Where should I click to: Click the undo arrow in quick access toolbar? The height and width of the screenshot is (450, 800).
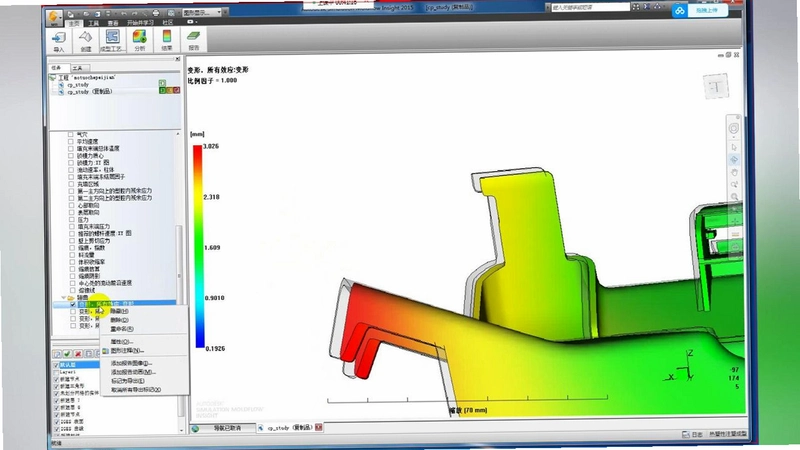124,13
